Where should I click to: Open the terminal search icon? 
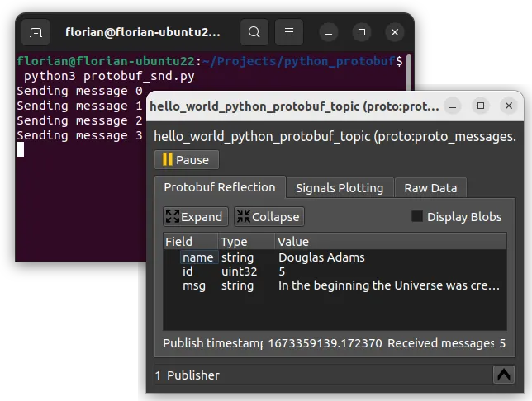254,33
